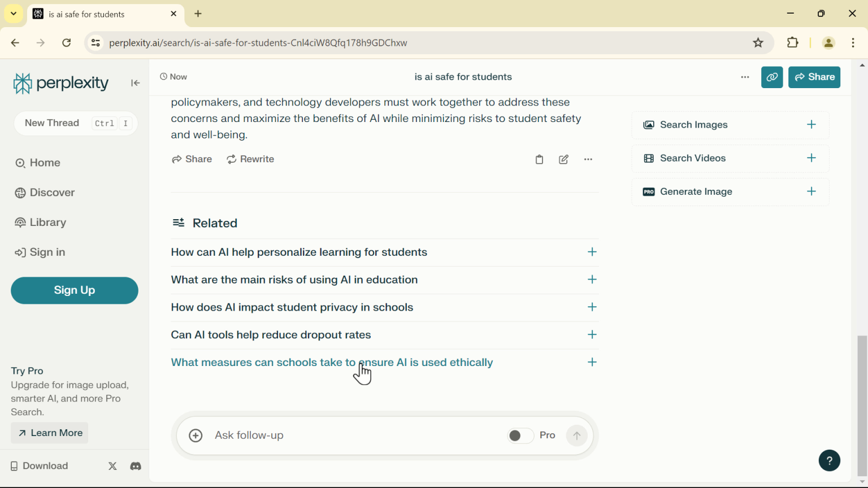The width and height of the screenshot is (868, 488).
Task: Copy thread link with teal link icon
Action: click(772, 77)
